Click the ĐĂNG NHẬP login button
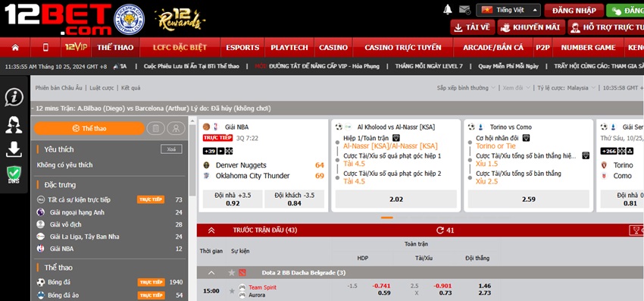644x301 pixels. tap(574, 11)
